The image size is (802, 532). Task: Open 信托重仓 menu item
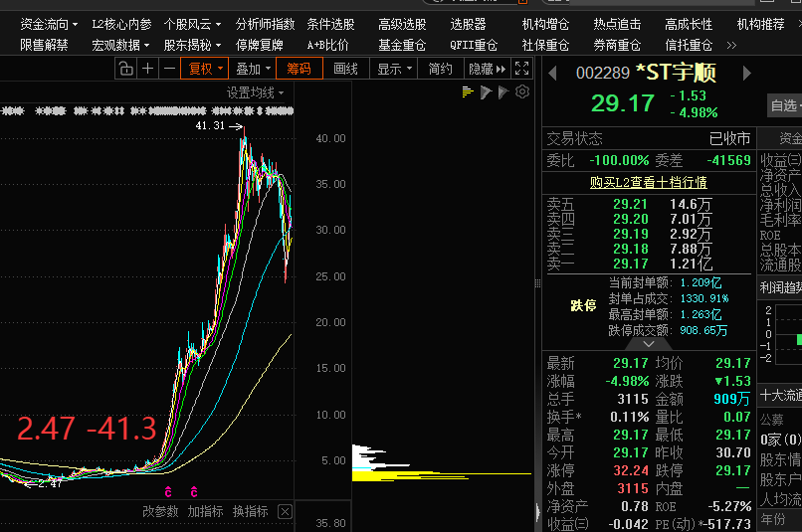point(689,45)
